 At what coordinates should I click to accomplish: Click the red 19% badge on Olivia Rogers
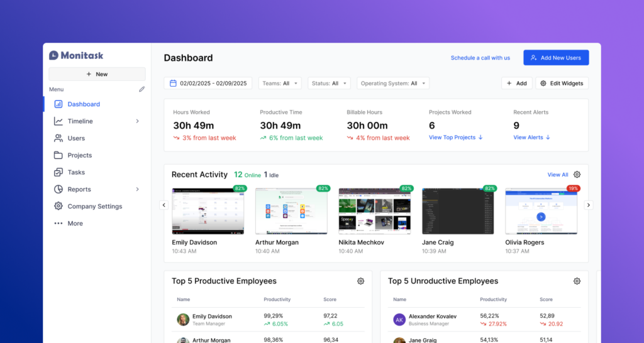coord(573,188)
